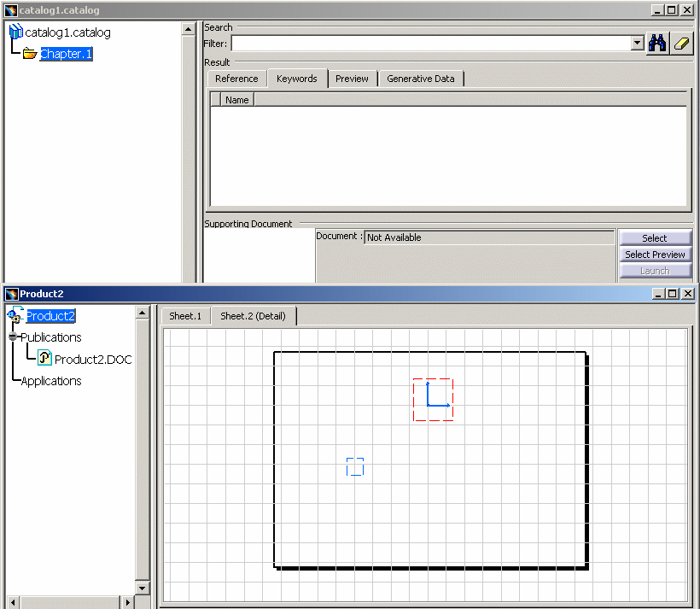This screenshot has height=609, width=700.
Task: Click the catalog tree scroll up arrow
Action: [x=189, y=30]
